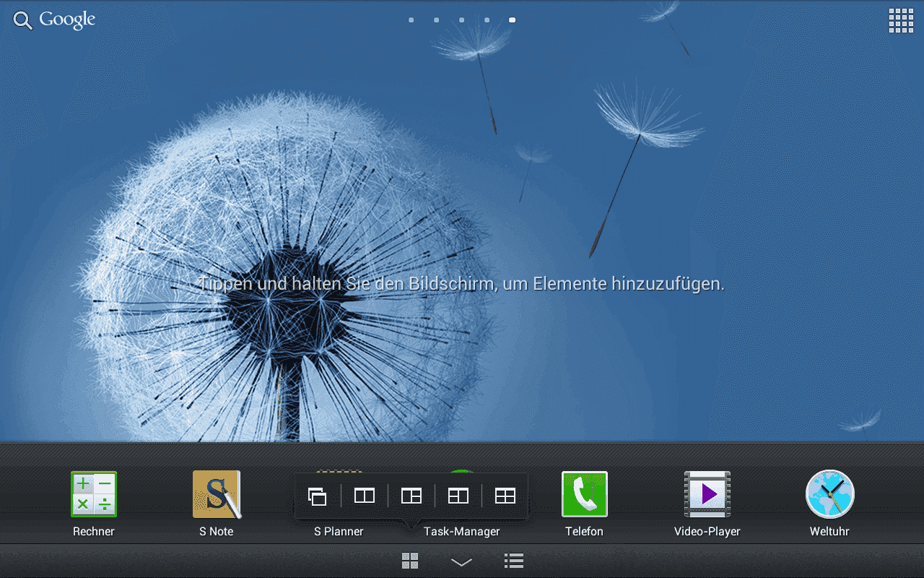Choose the two-column split layout
Image resolution: width=924 pixels, height=578 pixels.
(365, 496)
